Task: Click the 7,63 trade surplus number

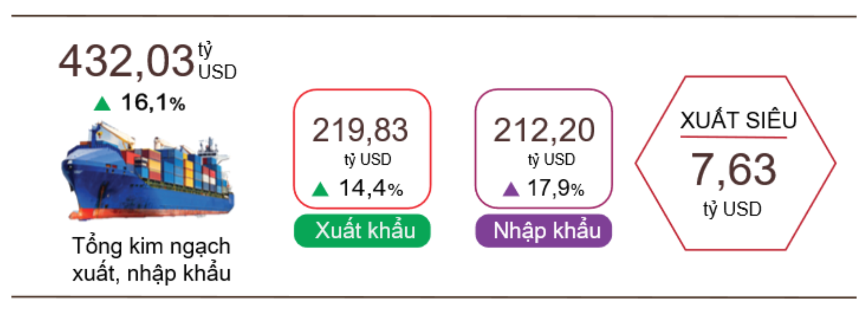Action: click(734, 169)
